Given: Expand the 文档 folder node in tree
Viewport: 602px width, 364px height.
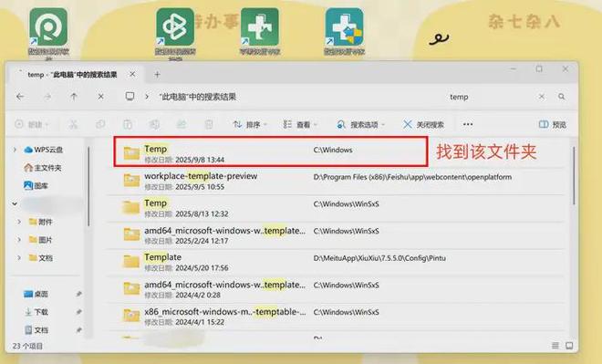Looking at the screenshot, I should (x=19, y=257).
